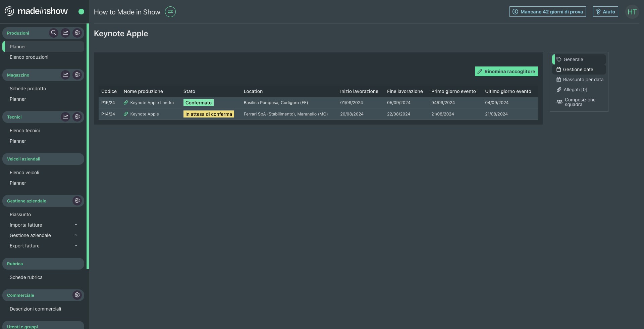Click the link icon in the P14/24 row
Image resolution: width=644 pixels, height=329 pixels.
126,114
